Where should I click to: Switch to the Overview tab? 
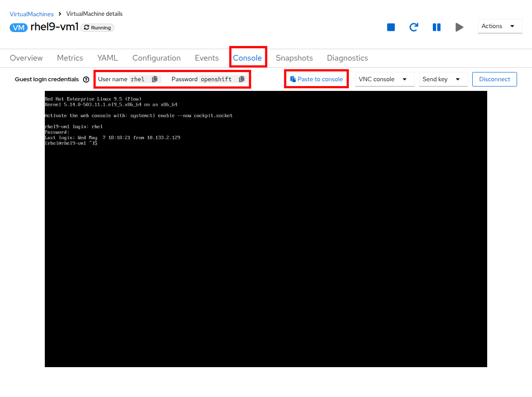26,58
